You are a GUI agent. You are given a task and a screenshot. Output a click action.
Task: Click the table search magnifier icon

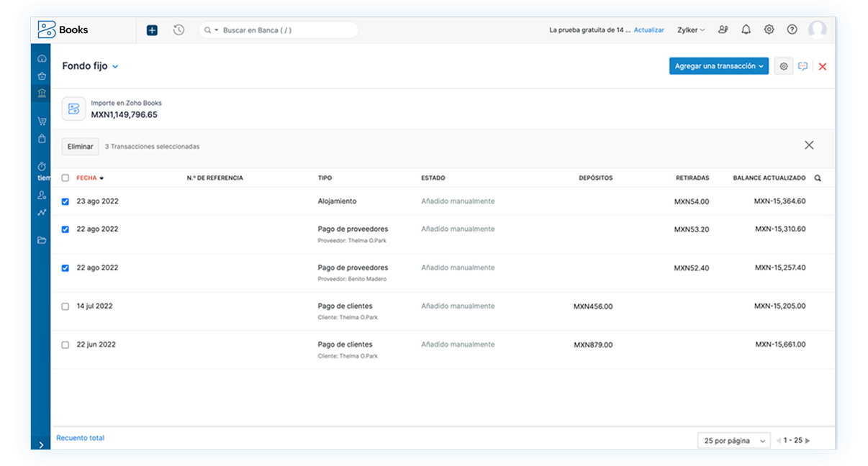pyautogui.click(x=818, y=178)
